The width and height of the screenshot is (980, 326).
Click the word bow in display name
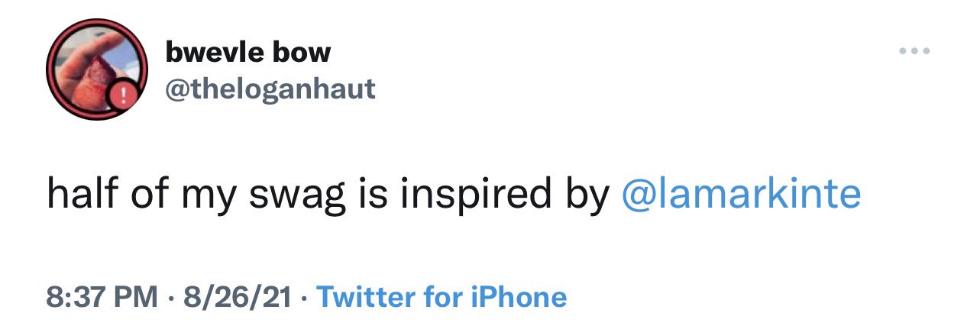302,52
